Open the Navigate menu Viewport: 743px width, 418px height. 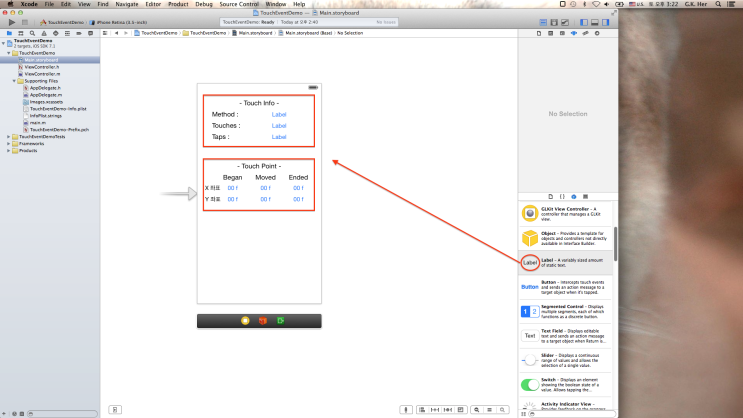pyautogui.click(x=127, y=4)
